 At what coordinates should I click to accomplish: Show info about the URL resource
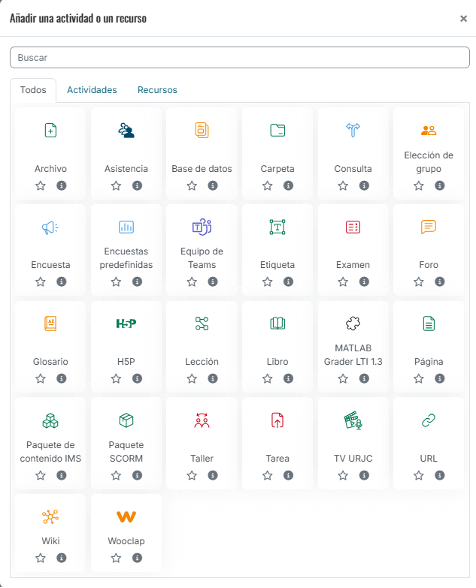click(x=440, y=476)
